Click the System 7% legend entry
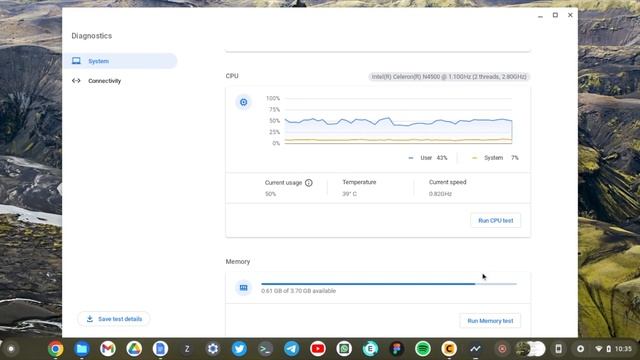The height and width of the screenshot is (360, 640). (x=495, y=158)
